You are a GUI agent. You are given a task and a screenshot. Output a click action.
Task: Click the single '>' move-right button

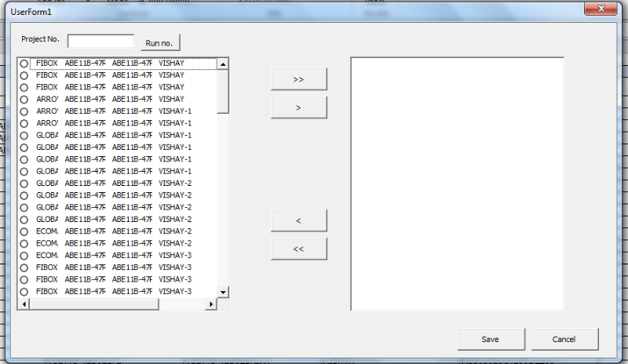click(298, 107)
